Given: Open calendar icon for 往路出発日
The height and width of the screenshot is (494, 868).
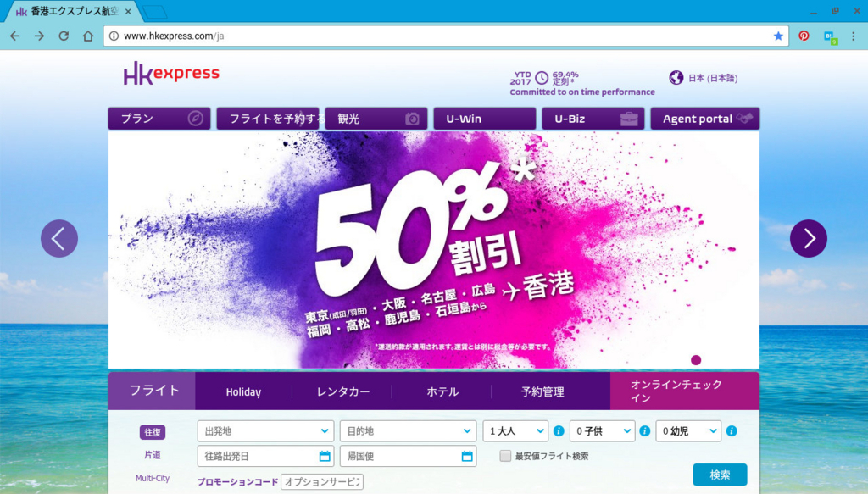Looking at the screenshot, I should pyautogui.click(x=325, y=457).
